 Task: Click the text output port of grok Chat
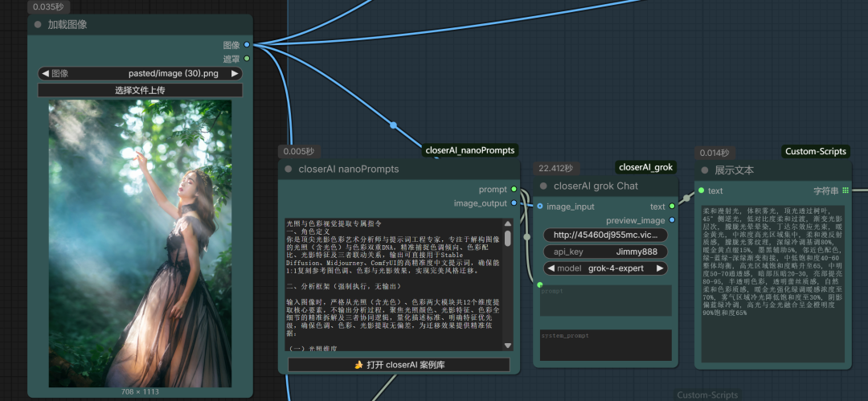pos(672,206)
